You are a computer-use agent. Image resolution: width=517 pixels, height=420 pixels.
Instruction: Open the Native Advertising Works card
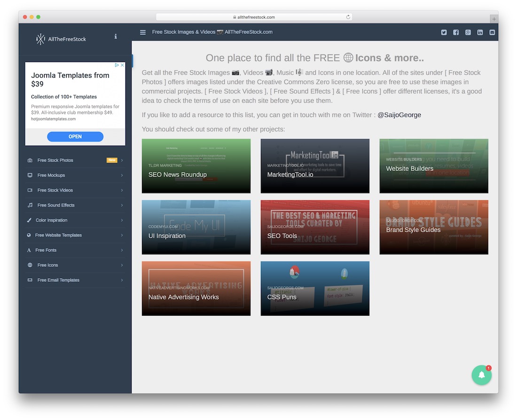coord(196,288)
